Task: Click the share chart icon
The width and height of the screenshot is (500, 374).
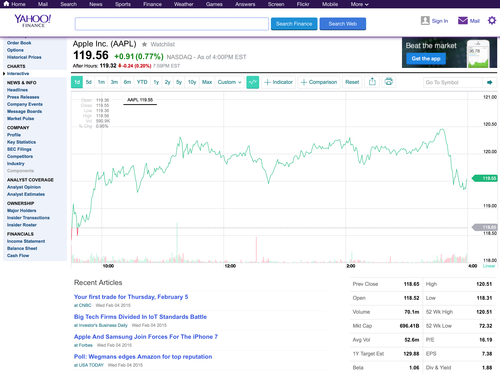Action: click(x=372, y=82)
